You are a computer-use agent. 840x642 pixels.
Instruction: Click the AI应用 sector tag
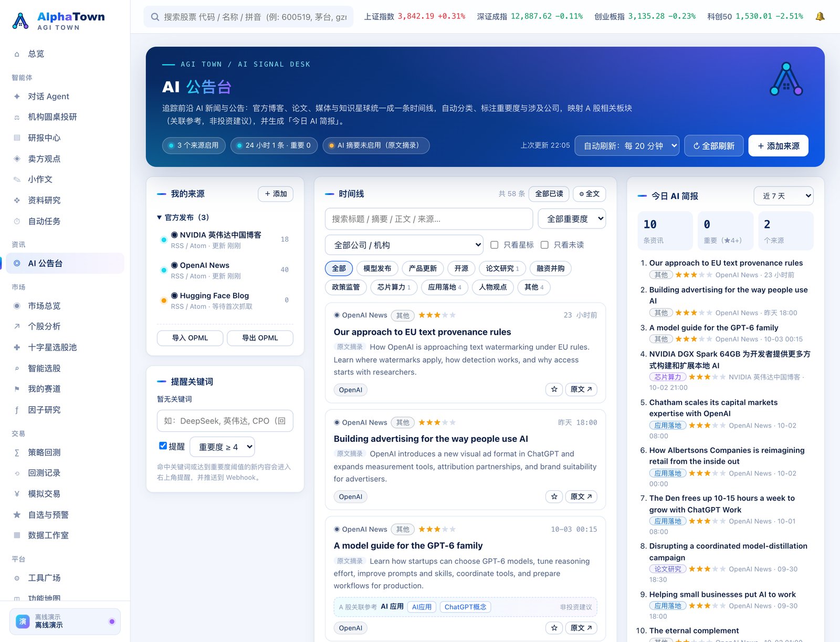tap(422, 607)
